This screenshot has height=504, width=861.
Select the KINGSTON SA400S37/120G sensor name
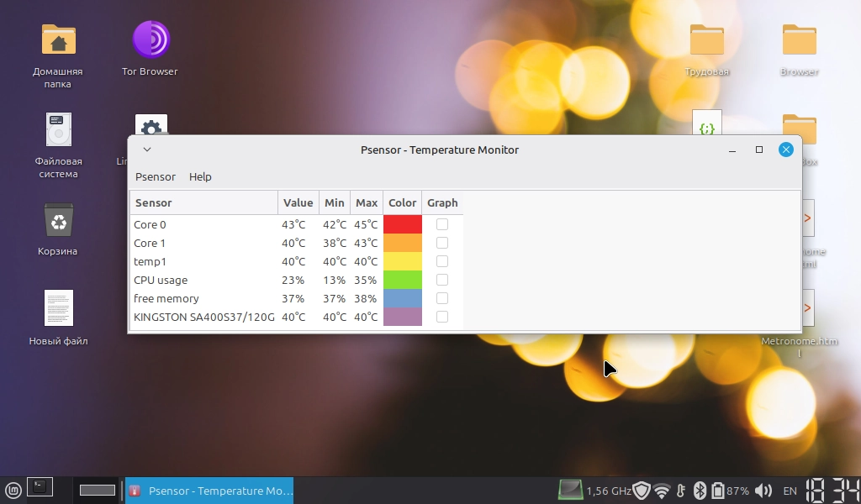tap(204, 317)
